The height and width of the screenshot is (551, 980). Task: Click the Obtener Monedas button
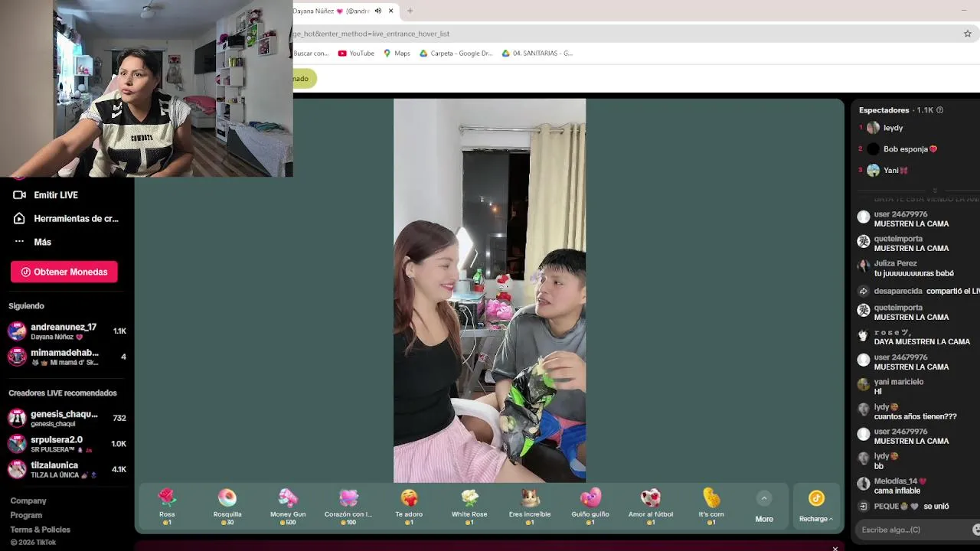64,272
